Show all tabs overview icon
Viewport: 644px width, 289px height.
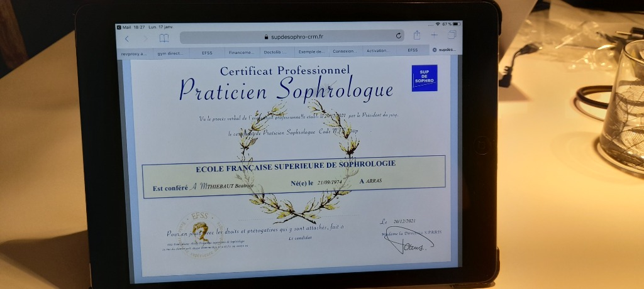pyautogui.click(x=452, y=35)
